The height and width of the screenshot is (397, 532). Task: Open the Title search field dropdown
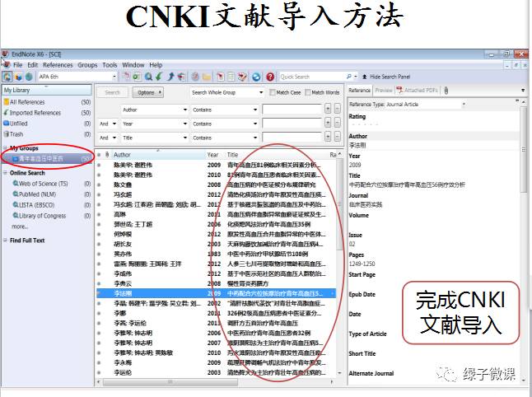(155, 138)
